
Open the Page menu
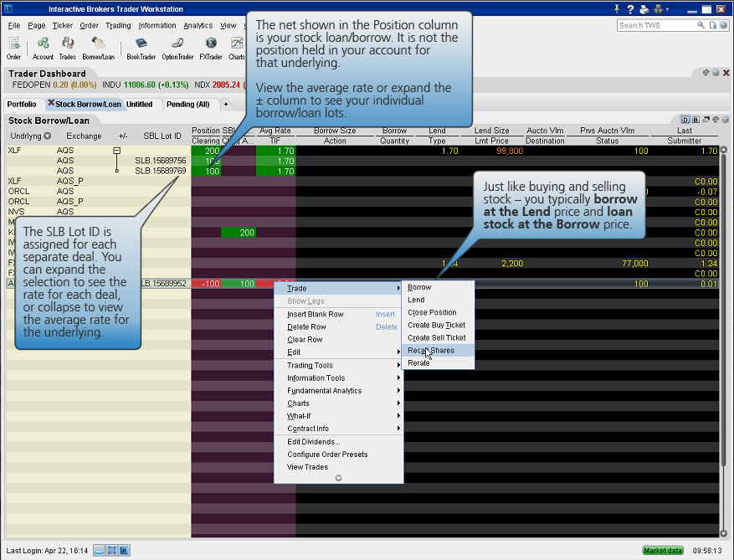[37, 25]
